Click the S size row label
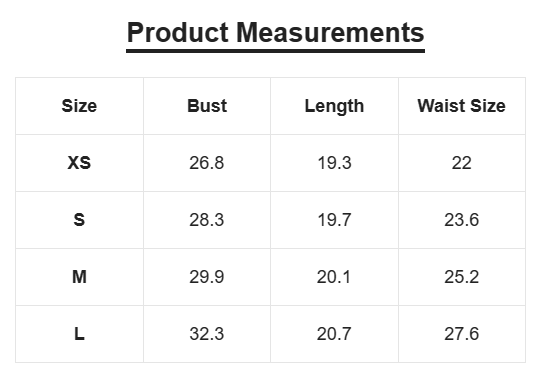 [79, 220]
